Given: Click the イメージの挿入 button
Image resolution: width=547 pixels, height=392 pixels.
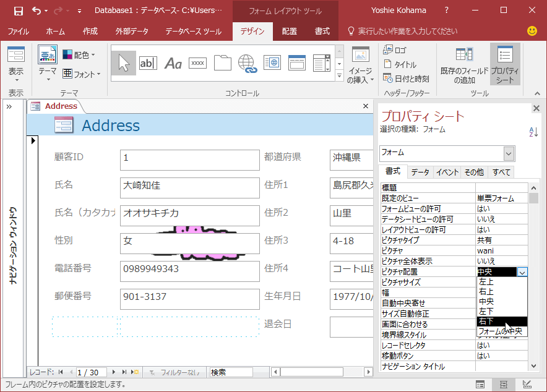Looking at the screenshot, I should point(360,65).
